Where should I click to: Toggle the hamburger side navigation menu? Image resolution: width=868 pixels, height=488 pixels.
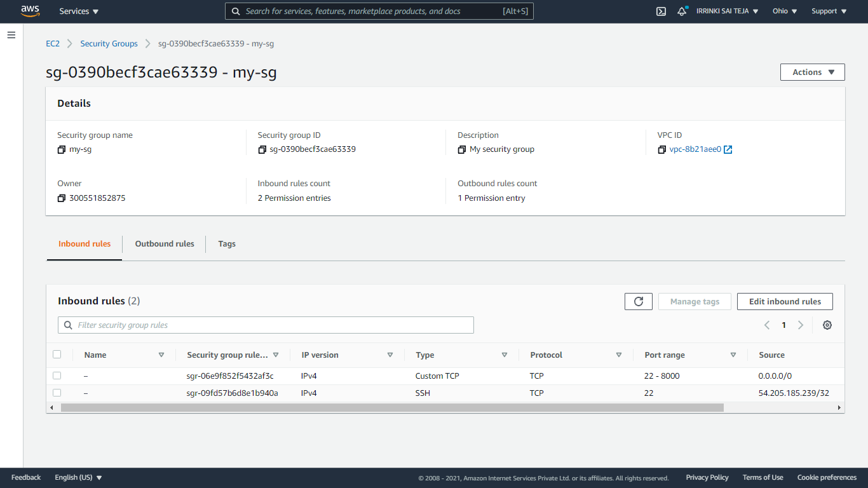click(x=11, y=35)
